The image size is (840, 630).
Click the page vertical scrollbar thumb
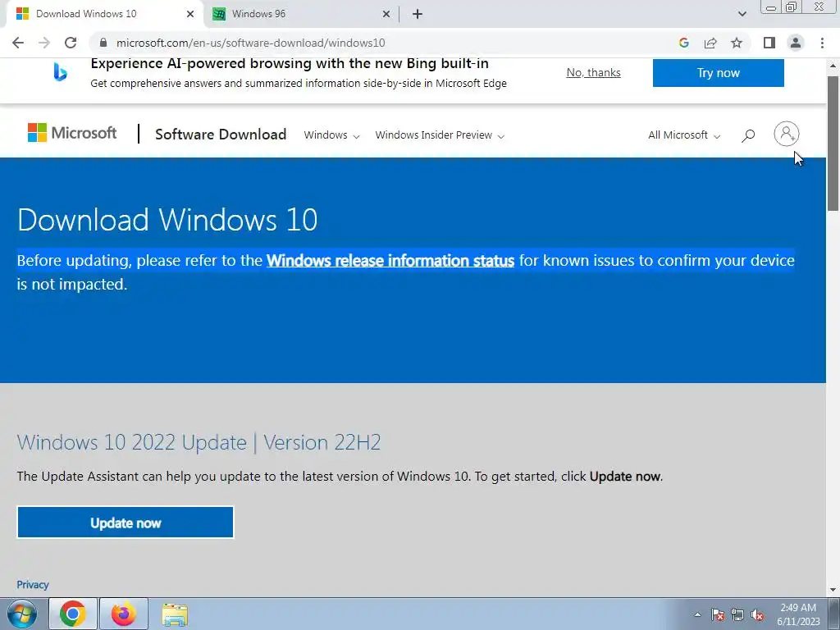pyautogui.click(x=833, y=144)
